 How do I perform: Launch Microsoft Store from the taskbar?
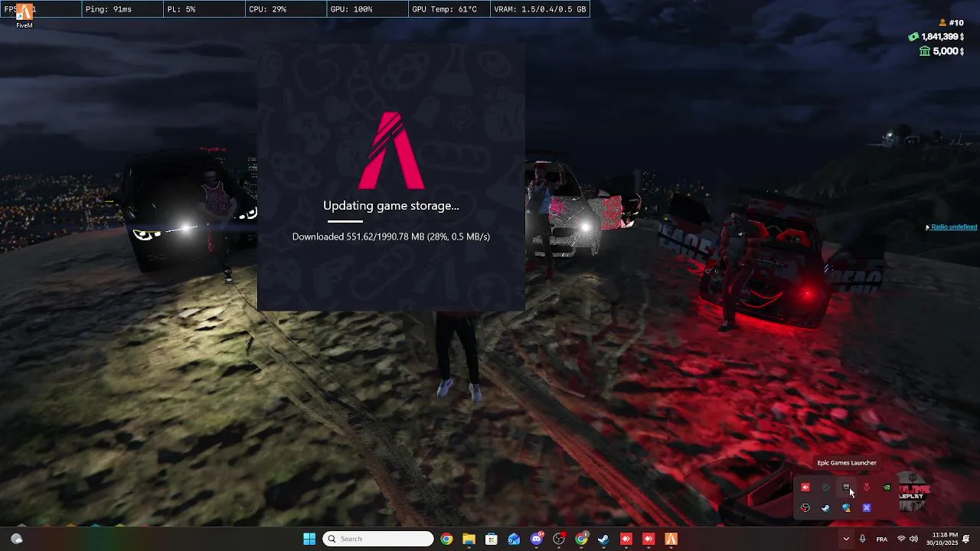[492, 539]
